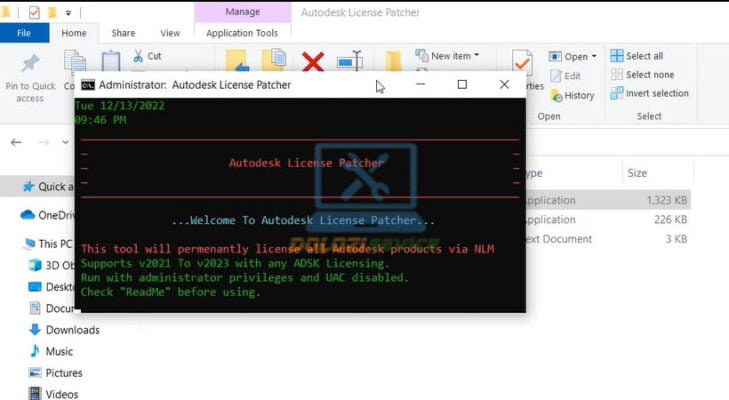The height and width of the screenshot is (400, 729).
Task: Expand the OneDrive tree node
Action: 10,215
